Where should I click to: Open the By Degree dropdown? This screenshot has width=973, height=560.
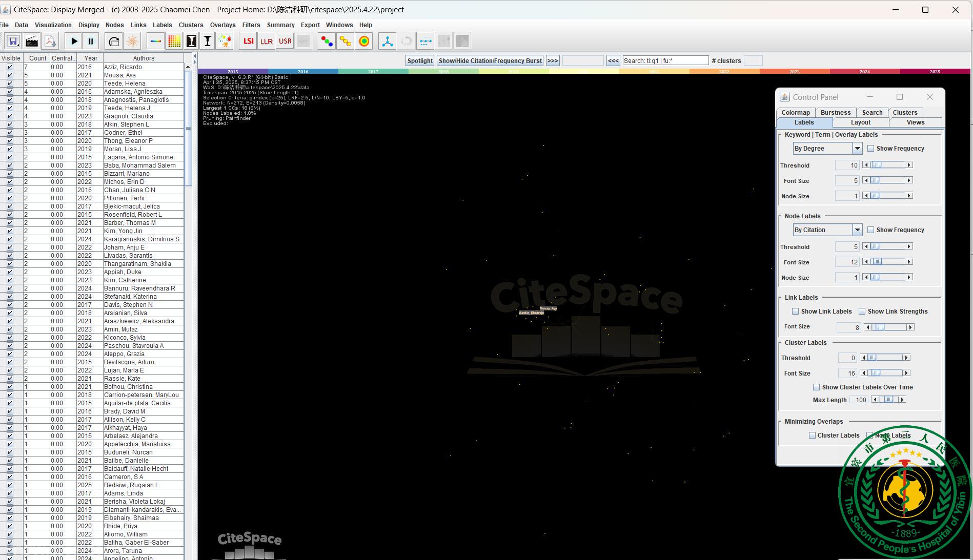(857, 149)
